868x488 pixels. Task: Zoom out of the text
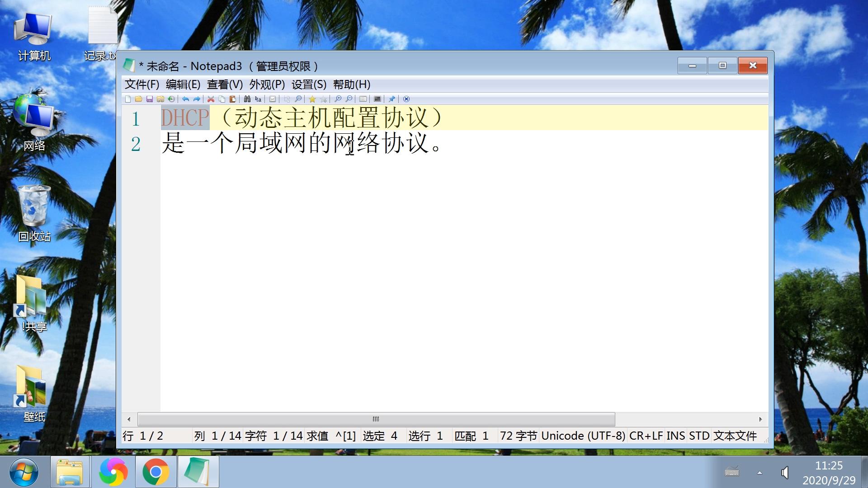click(x=349, y=99)
